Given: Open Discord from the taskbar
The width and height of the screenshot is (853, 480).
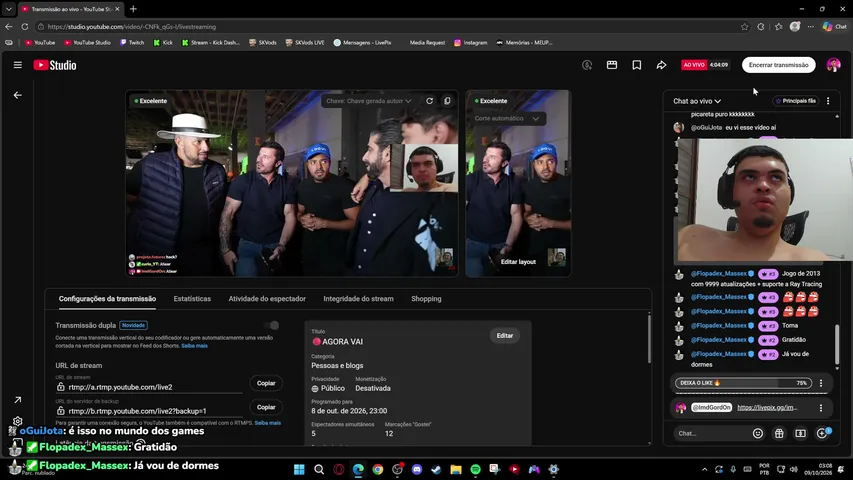Looking at the screenshot, I should coord(417,469).
